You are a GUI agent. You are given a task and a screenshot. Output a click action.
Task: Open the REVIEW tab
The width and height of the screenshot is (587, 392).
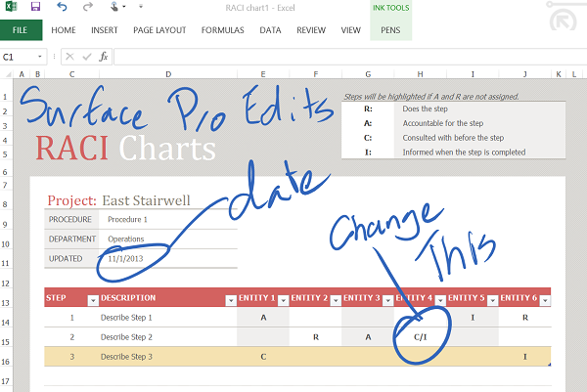click(x=311, y=30)
